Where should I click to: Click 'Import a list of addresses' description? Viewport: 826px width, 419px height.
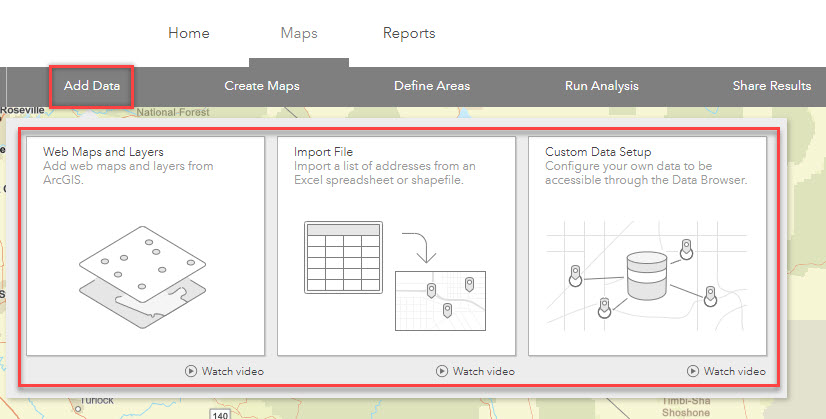point(385,173)
